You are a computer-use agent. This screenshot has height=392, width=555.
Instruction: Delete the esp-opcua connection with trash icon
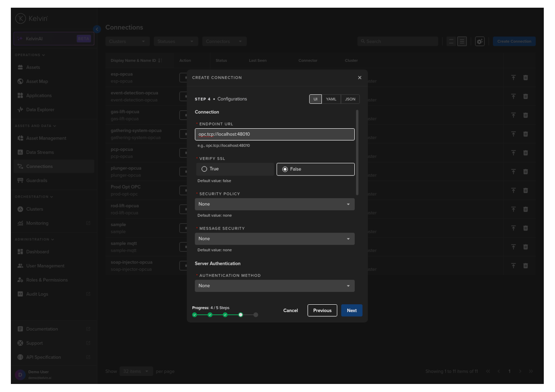(526, 78)
